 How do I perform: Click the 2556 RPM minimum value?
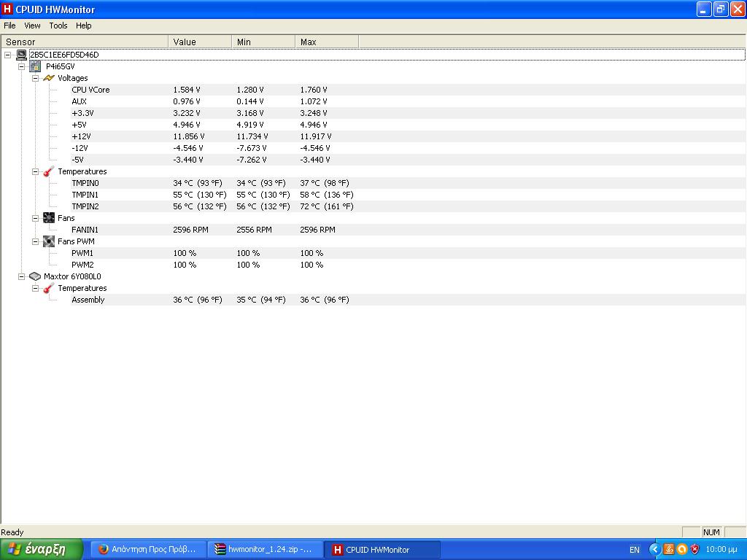click(x=254, y=230)
